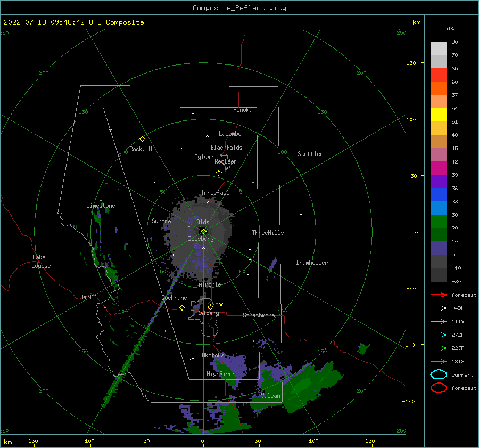Click the purple echo patch west of Drumheller
The image size is (479, 448).
pyautogui.click(x=273, y=265)
